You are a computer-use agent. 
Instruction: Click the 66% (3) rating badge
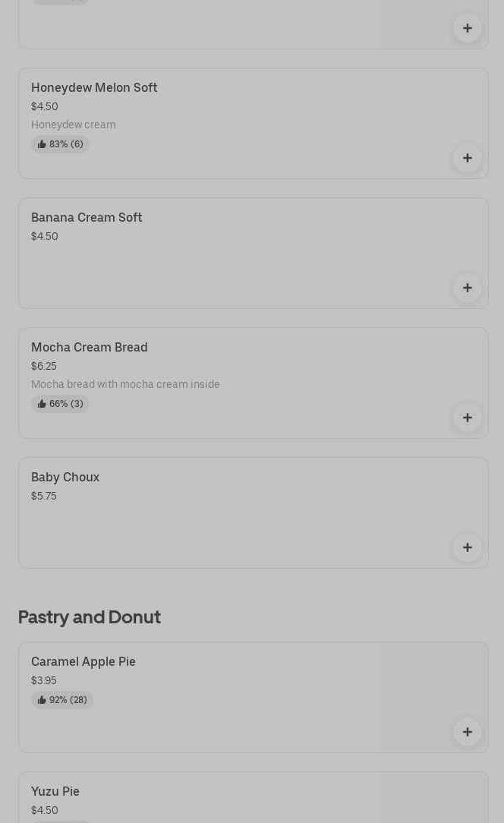61,404
